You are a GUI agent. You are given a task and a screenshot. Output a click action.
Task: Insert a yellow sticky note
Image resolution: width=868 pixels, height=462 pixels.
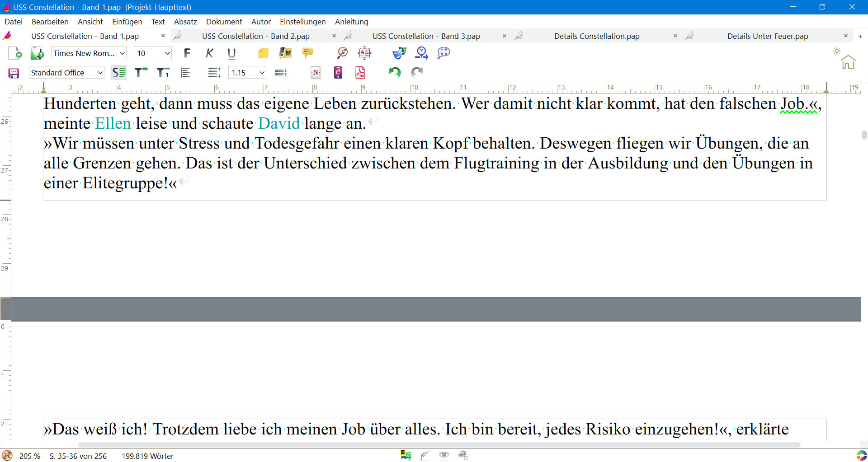[x=263, y=53]
